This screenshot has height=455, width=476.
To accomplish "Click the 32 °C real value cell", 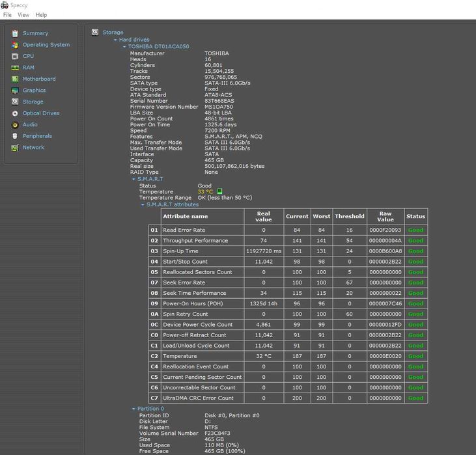I will point(264,356).
